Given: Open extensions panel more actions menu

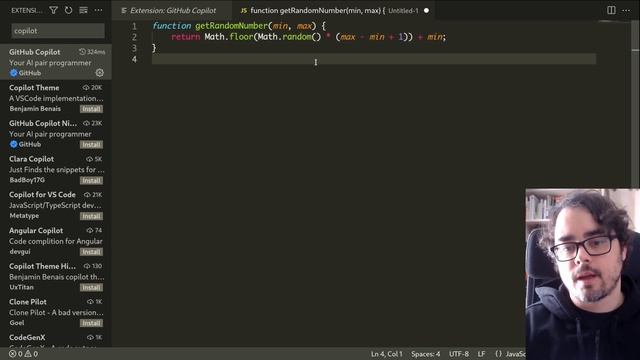Looking at the screenshot, I should pos(98,10).
